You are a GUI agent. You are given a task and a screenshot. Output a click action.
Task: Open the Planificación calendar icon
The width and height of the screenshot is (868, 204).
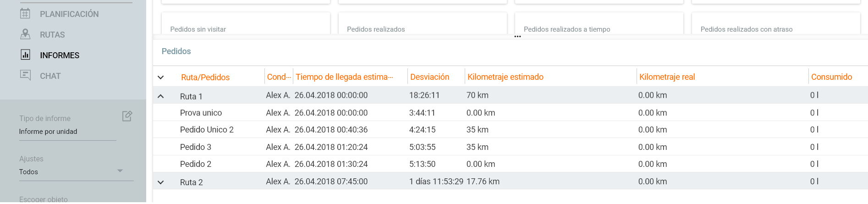25,14
